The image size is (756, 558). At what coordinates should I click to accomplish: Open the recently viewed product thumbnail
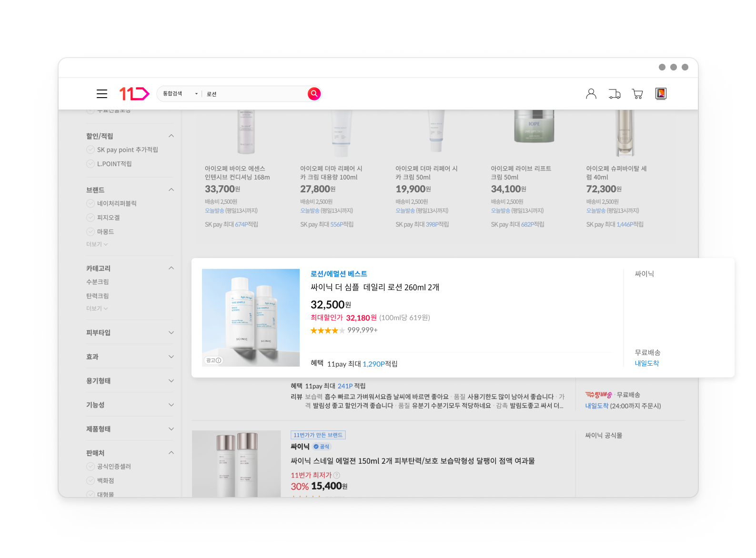[661, 94]
